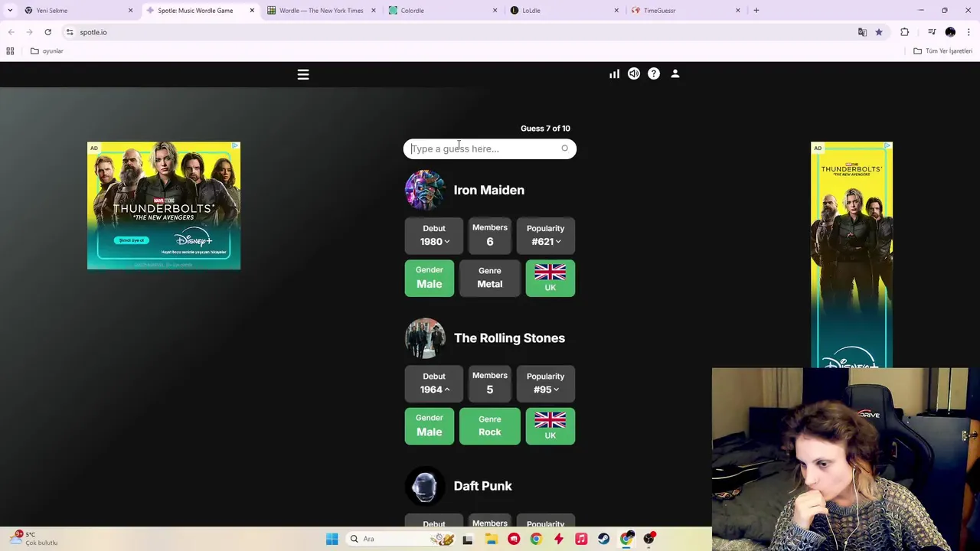Open Steam from the taskbar
This screenshot has width=980, height=551.
604,539
